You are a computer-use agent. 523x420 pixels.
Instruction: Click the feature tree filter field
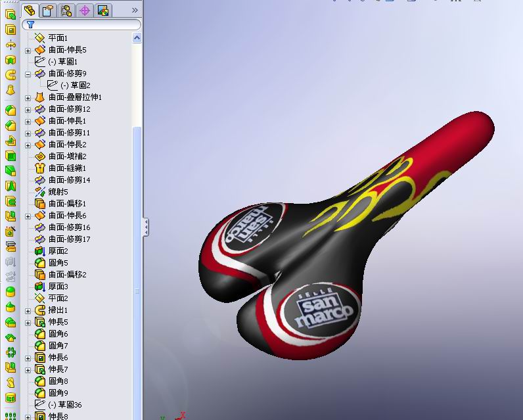(81, 25)
